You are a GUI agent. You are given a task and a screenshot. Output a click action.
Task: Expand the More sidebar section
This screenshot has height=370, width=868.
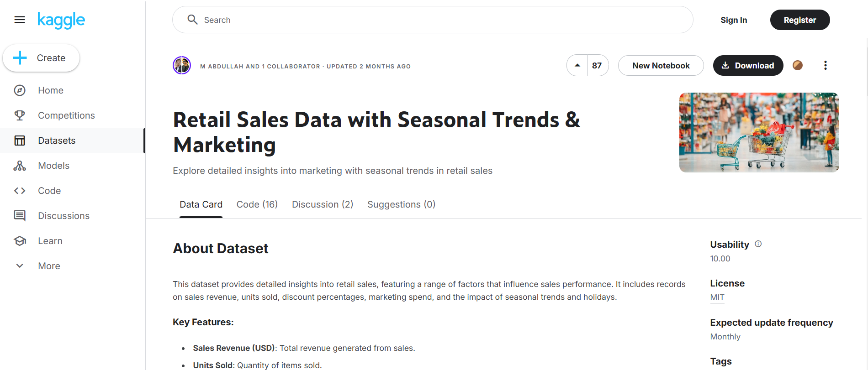pyautogui.click(x=20, y=266)
